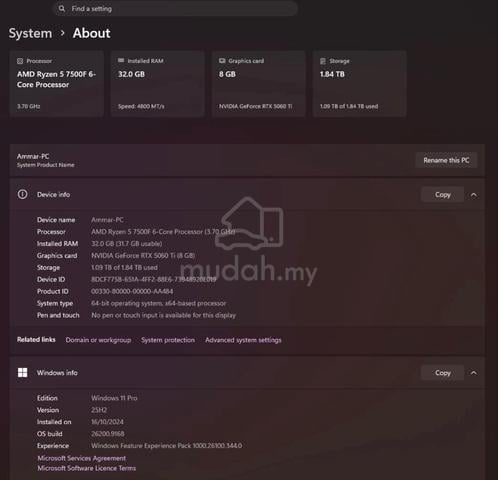This screenshot has height=480, width=498.
Task: Focus the Find a setting field
Action: click(x=175, y=9)
